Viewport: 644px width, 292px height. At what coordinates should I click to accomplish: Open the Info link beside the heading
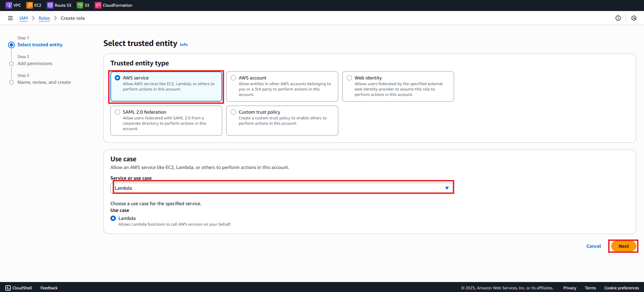184,45
